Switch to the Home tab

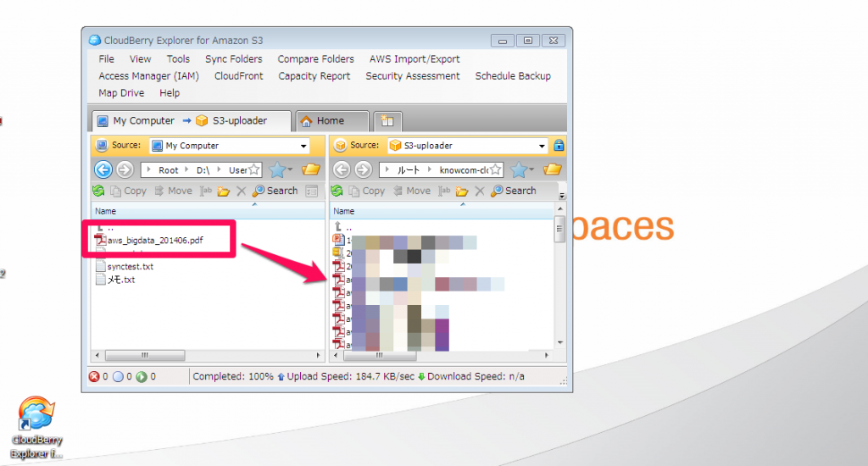[331, 121]
